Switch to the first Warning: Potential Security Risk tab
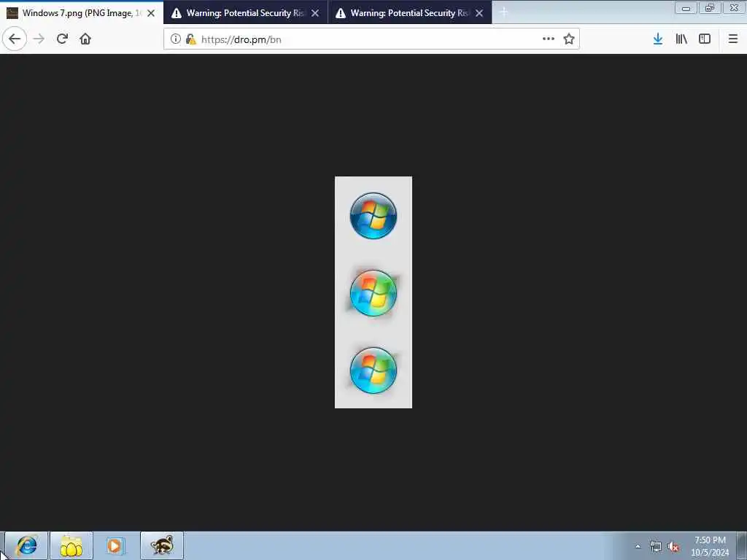The width and height of the screenshot is (747, 560). pyautogui.click(x=245, y=13)
